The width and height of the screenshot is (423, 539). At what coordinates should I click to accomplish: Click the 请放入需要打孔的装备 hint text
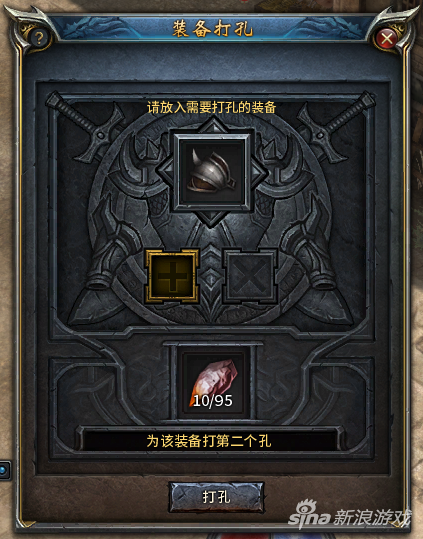pyautogui.click(x=211, y=108)
